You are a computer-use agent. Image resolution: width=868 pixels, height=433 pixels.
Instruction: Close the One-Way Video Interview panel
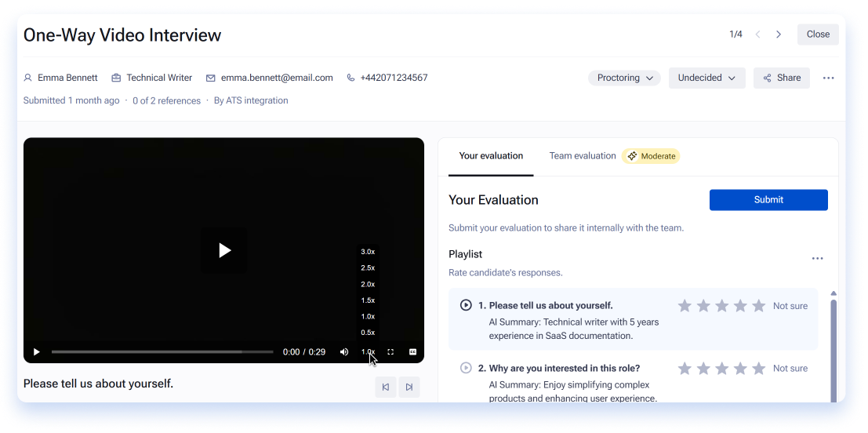(818, 35)
